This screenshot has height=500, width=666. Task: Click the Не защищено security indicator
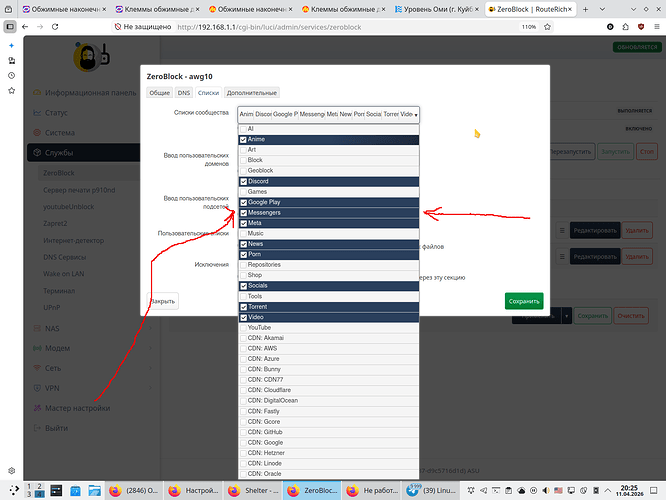pyautogui.click(x=143, y=27)
